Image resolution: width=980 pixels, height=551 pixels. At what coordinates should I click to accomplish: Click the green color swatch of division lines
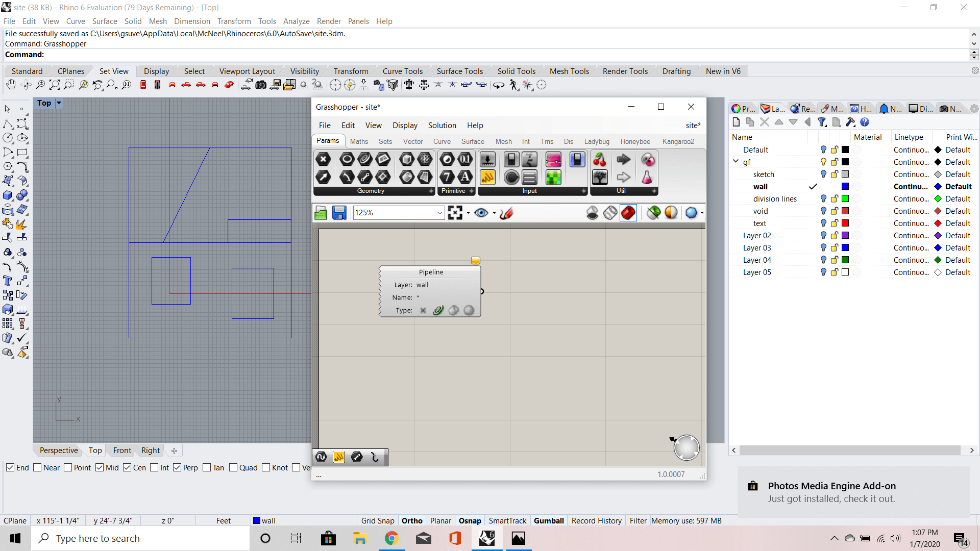[845, 198]
